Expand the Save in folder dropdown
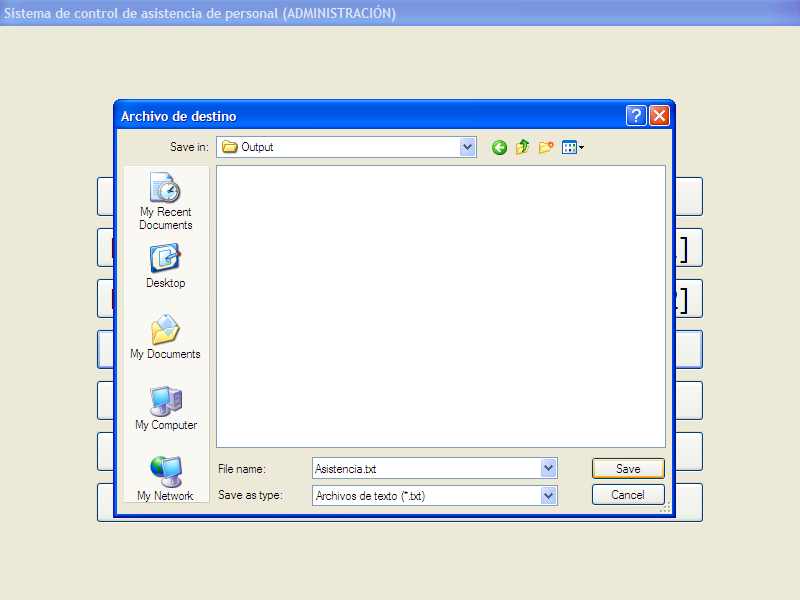Screen dimensions: 800x600 pos(468,147)
